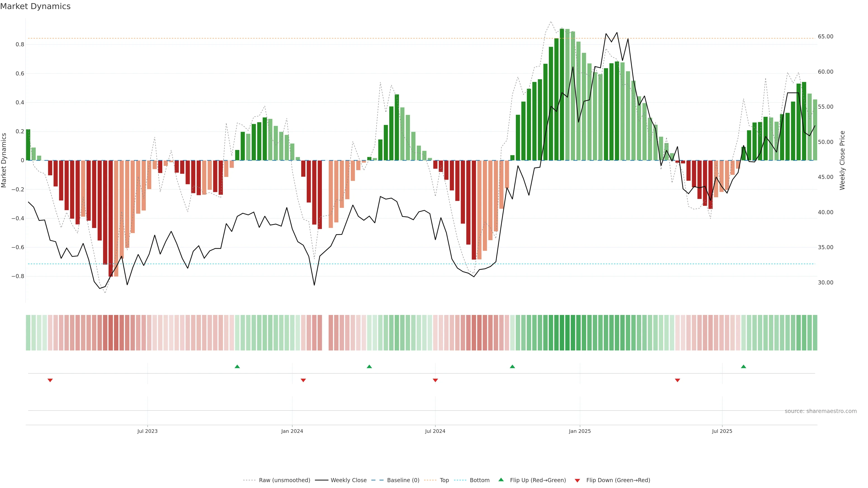The height and width of the screenshot is (488, 868).
Task: Toggle the Weekly Close legend entry
Action: coord(348,480)
